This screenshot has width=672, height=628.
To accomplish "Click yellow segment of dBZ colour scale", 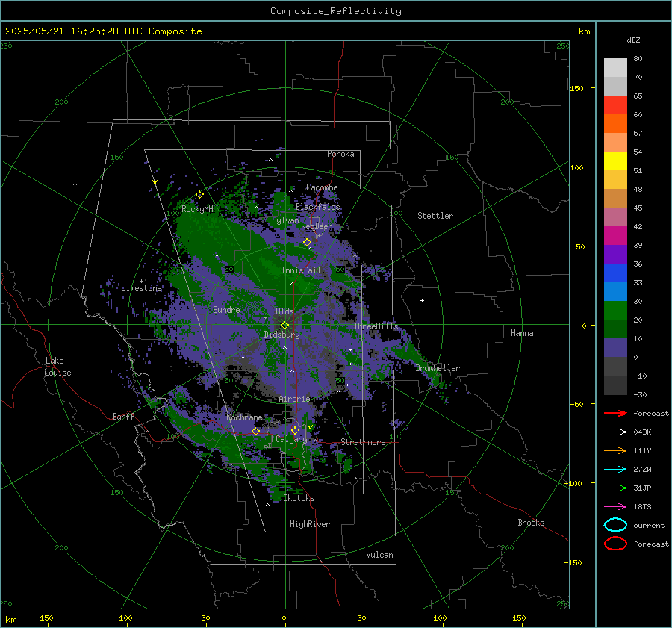I will pos(615,161).
